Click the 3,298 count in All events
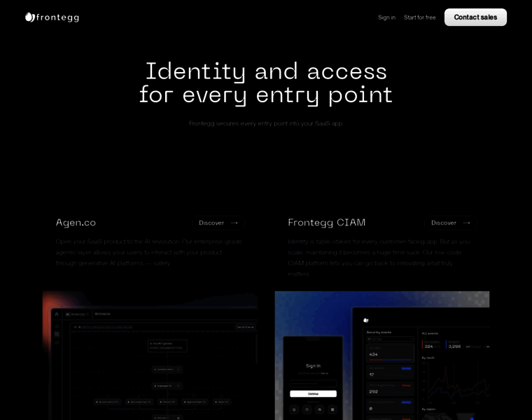 454,346
